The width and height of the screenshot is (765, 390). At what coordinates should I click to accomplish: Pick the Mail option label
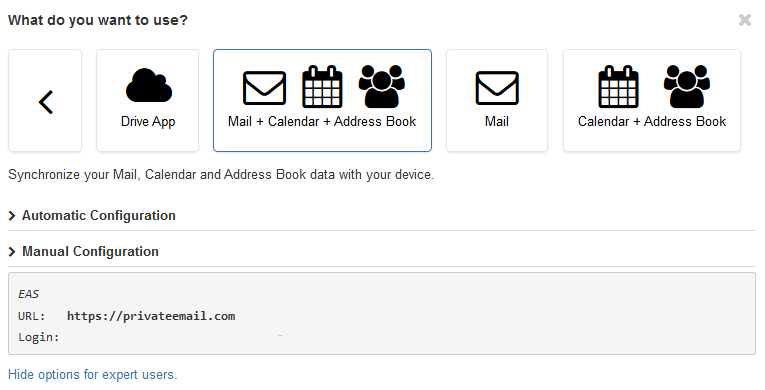pyautogui.click(x=497, y=122)
